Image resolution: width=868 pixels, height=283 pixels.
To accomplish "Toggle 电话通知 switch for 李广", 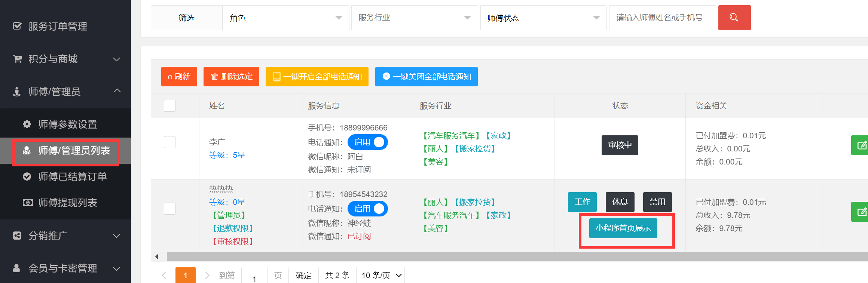I will point(367,142).
